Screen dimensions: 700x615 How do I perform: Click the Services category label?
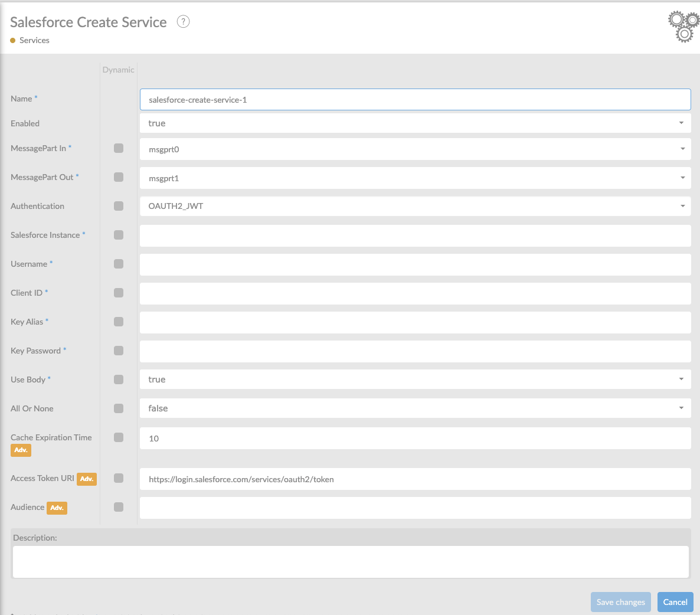pyautogui.click(x=34, y=40)
